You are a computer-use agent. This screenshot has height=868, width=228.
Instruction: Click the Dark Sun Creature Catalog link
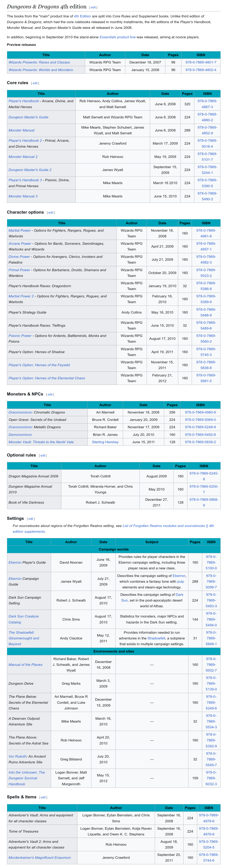click(24, 619)
